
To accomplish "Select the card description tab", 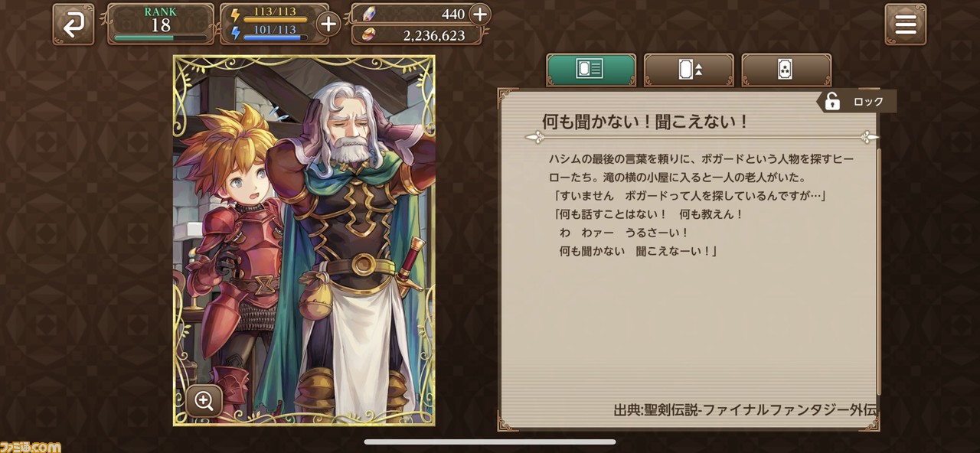I will [591, 70].
